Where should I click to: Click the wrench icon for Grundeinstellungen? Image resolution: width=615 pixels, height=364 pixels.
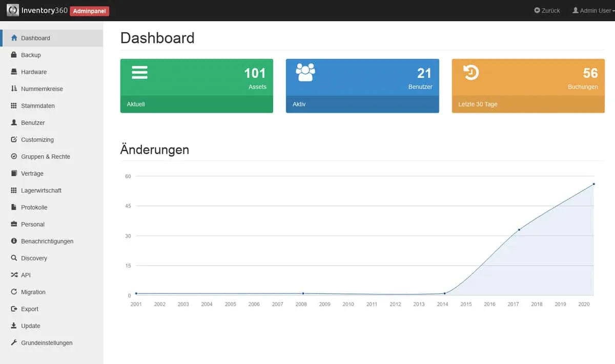point(14,342)
